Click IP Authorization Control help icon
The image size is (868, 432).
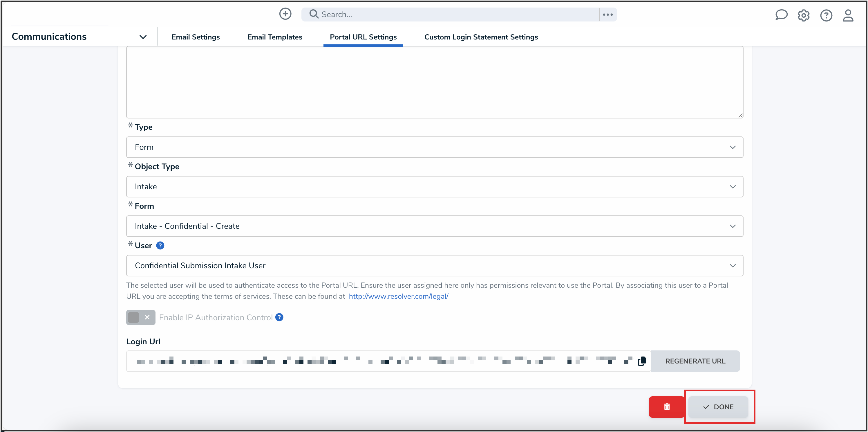279,317
